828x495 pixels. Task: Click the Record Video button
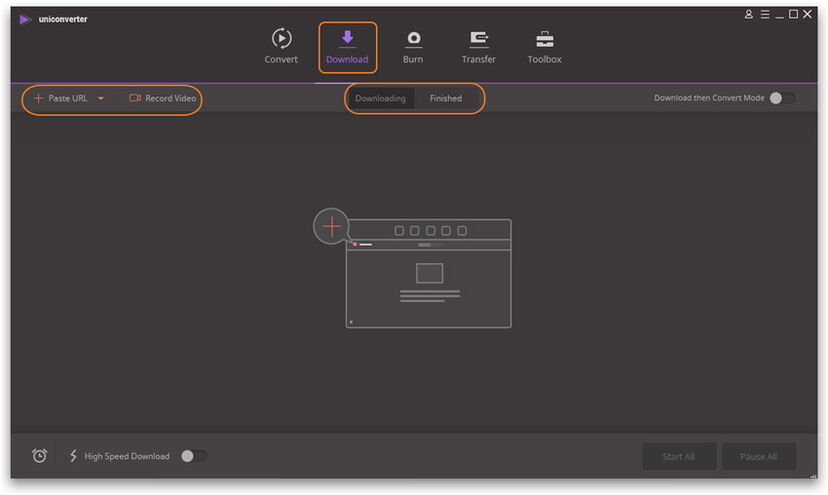point(163,98)
